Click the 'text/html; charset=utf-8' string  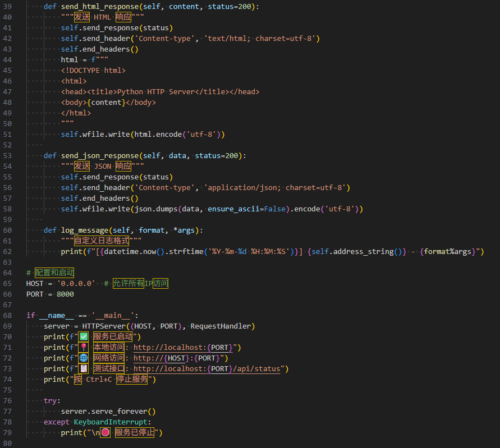(260, 38)
